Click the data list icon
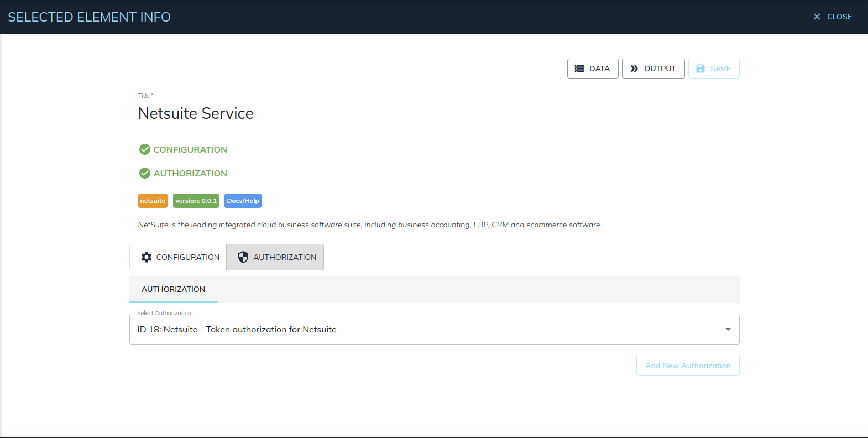Screen dimensions: 868x438 click(579, 69)
